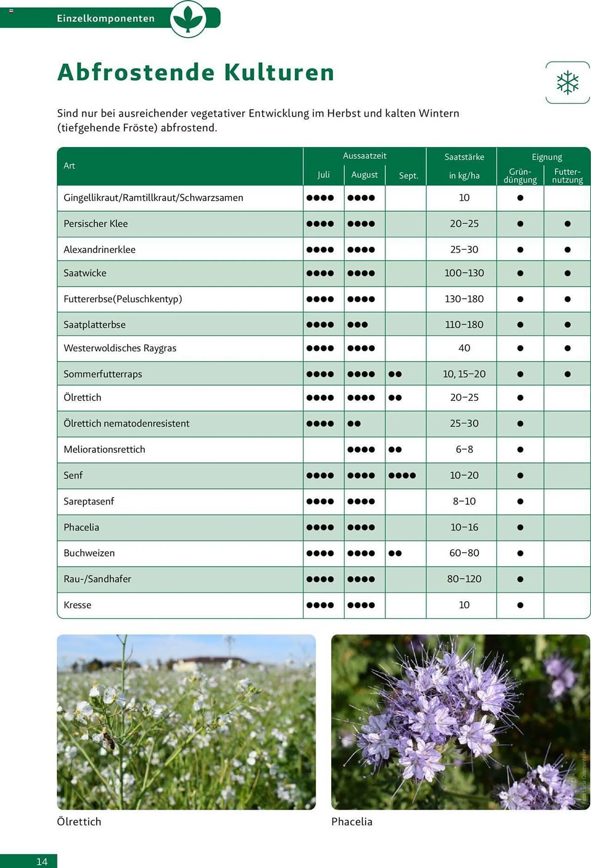Select the Gingellikraut/Ramtillkraut/Schwarzsamen row name

(153, 198)
